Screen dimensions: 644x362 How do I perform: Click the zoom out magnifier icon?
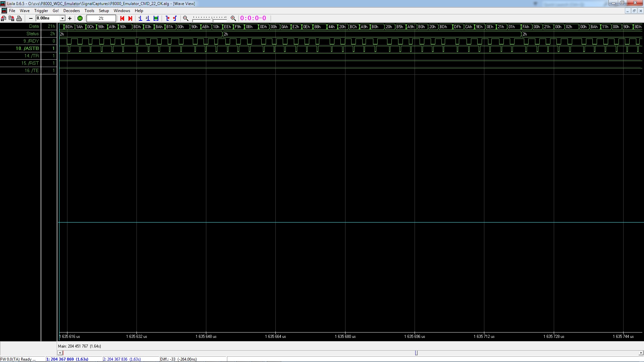pyautogui.click(x=185, y=18)
